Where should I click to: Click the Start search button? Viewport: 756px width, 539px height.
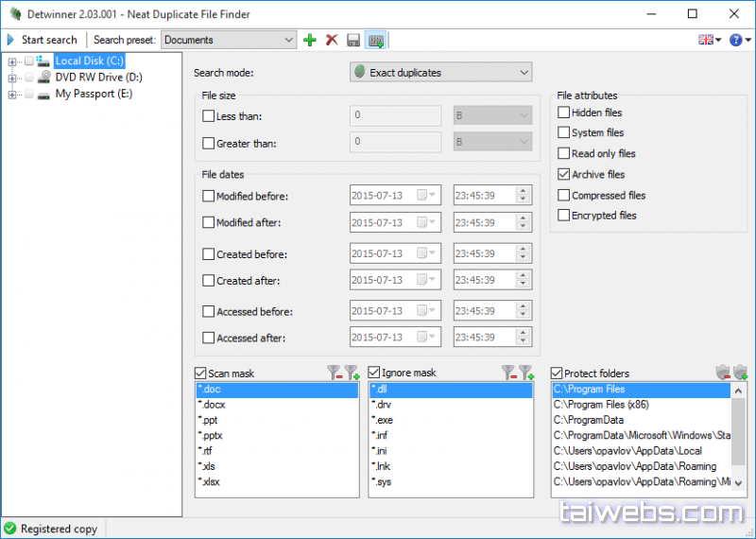[x=42, y=40]
